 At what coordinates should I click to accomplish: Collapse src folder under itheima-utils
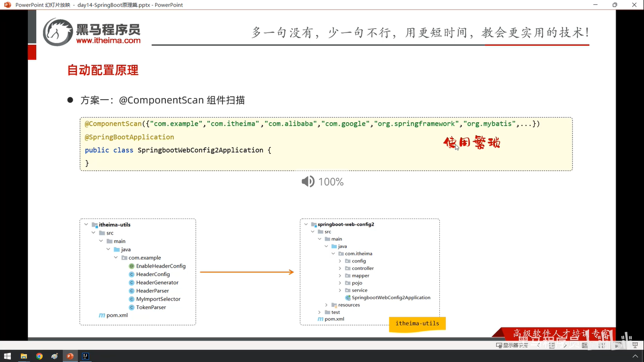coord(93,233)
